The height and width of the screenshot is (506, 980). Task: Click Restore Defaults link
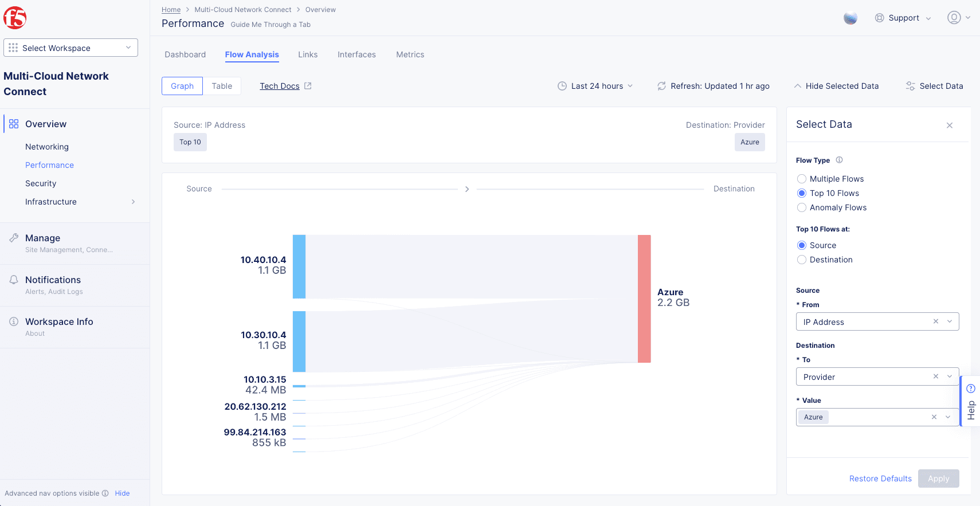880,478
